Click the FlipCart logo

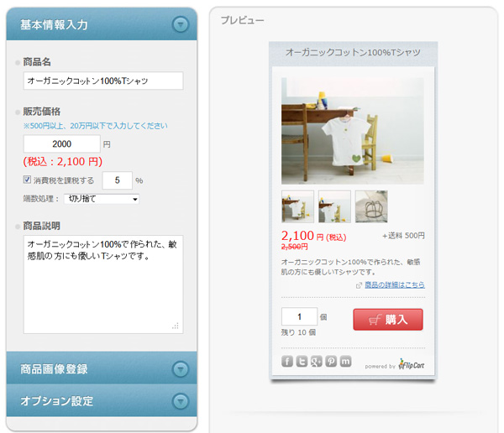(x=411, y=364)
